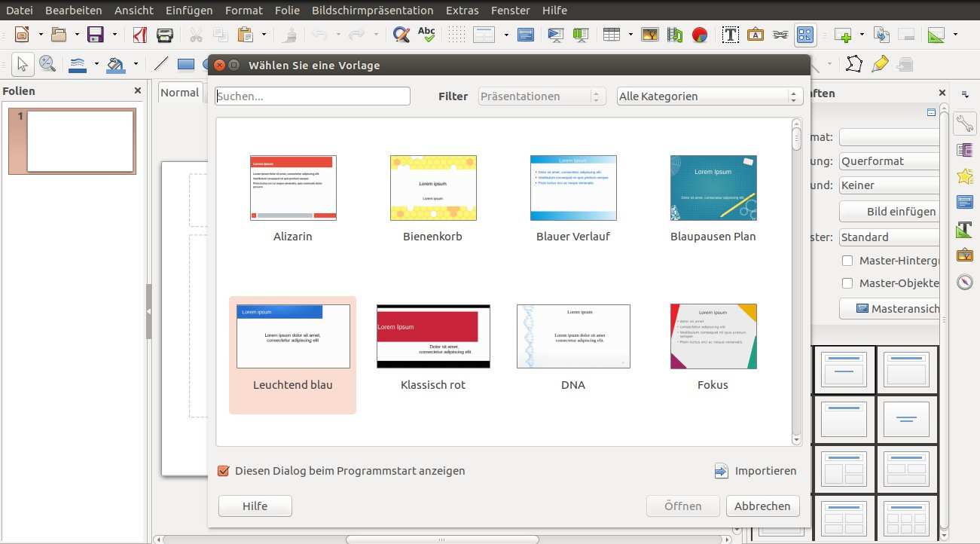Expand the Querformat orientation dropdown
This screenshot has height=544, width=980.
(889, 161)
